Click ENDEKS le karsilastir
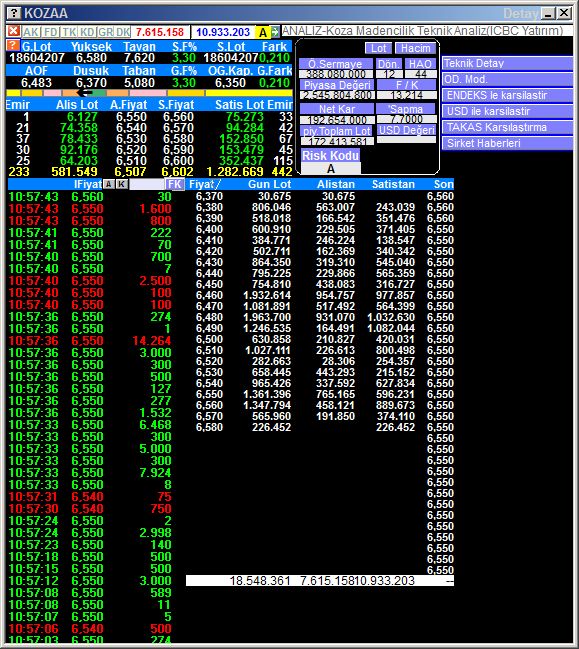Image resolution: width=579 pixels, height=649 pixels. tap(507, 95)
